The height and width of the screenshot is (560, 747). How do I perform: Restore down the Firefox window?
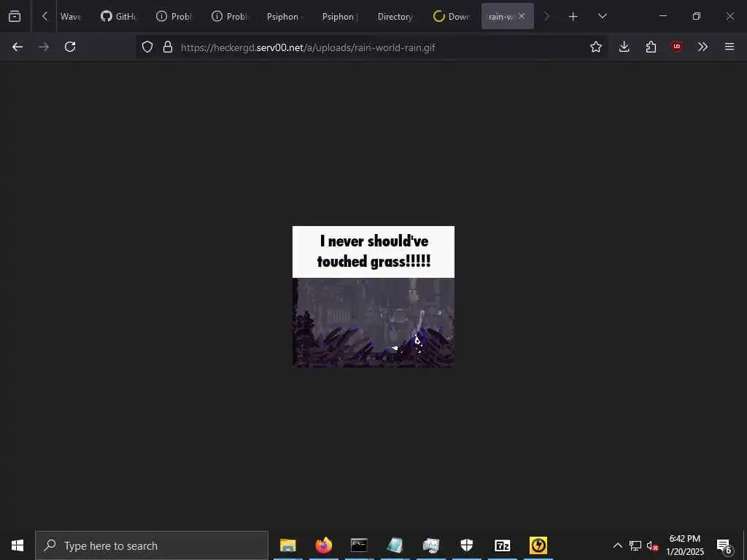[x=697, y=16]
